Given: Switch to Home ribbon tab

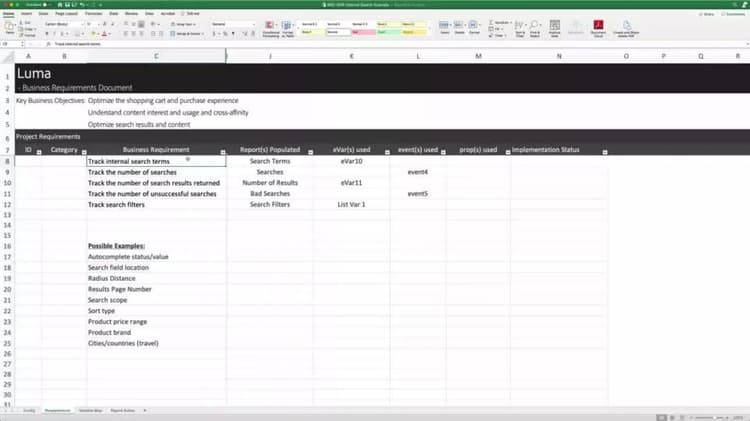Looking at the screenshot, I should point(9,14).
